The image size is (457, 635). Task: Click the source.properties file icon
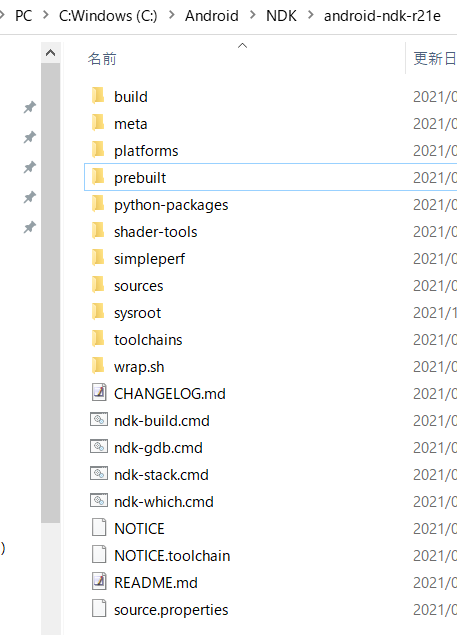point(99,609)
